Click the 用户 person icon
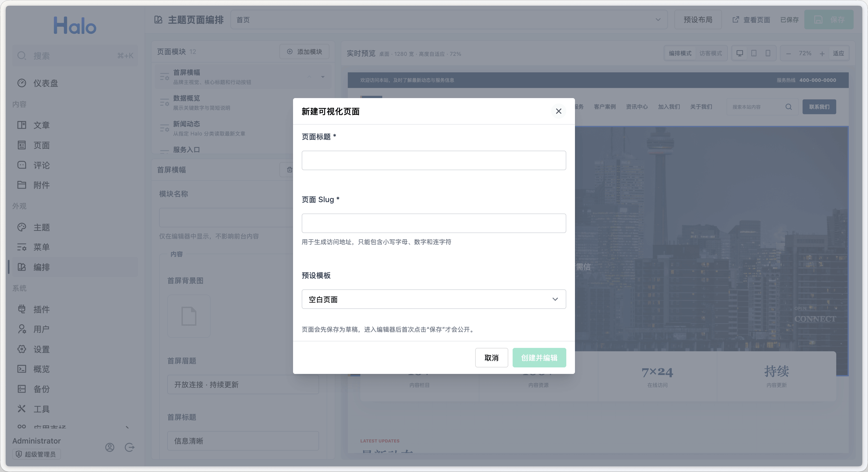Image resolution: width=868 pixels, height=472 pixels. pos(22,329)
